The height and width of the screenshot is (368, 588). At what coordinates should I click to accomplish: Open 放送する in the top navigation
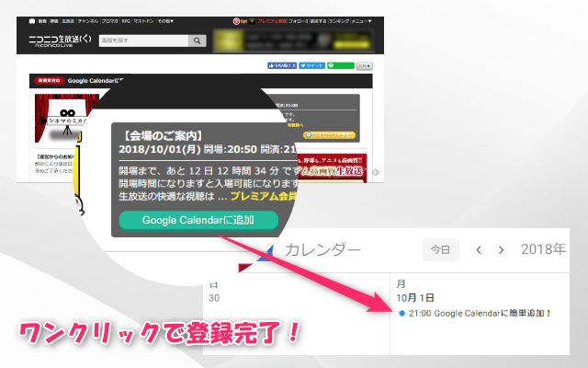pos(319,21)
